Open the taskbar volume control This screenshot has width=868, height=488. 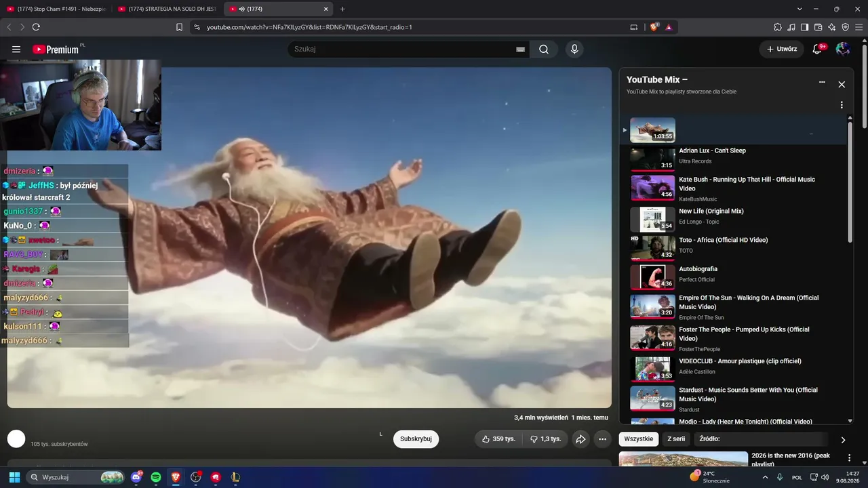point(825,477)
